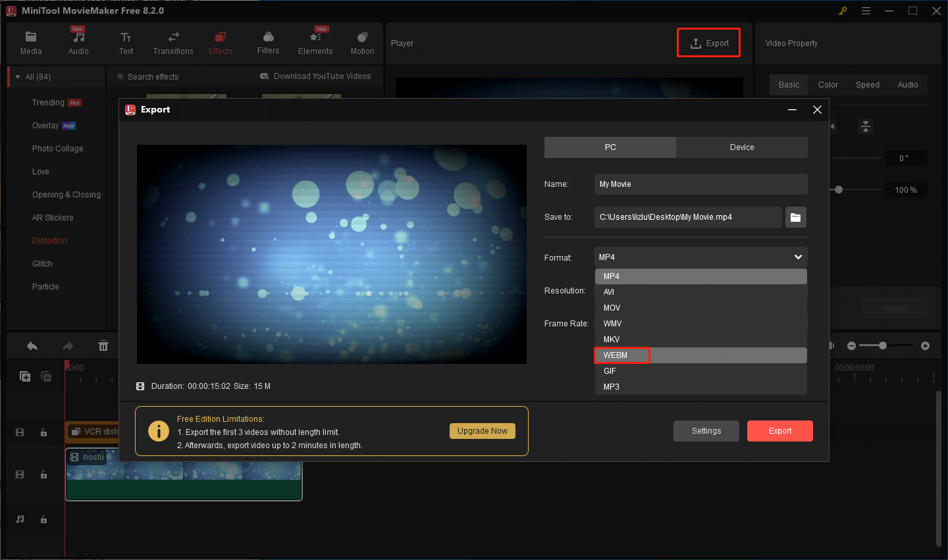
Task: Click the redo arrow on timeline toolbar
Action: 68,346
